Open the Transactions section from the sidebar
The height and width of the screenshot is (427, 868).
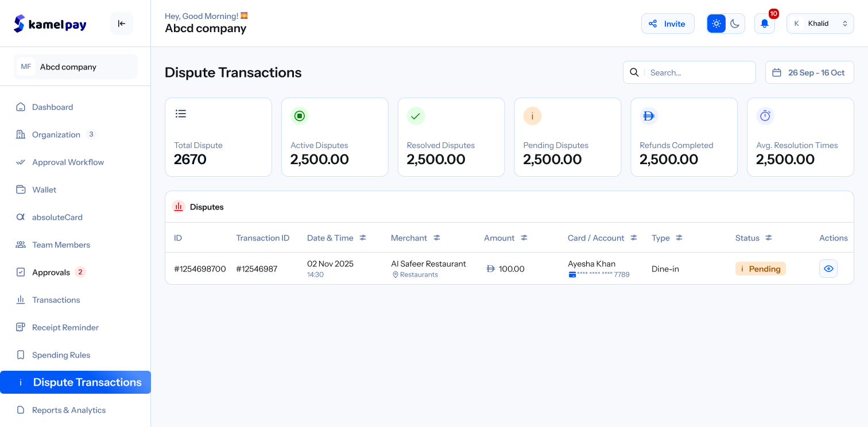[56, 300]
